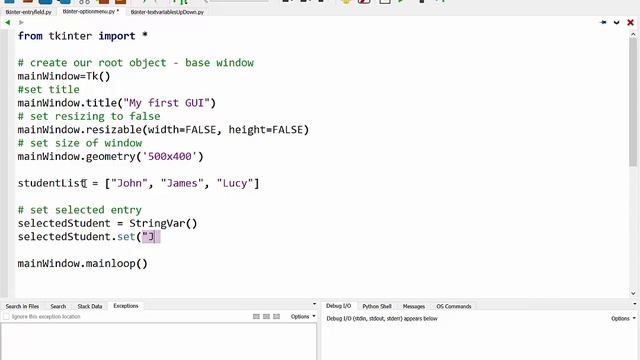The width and height of the screenshot is (640, 360).
Task: Open Options menu in Exceptions panel
Action: 302,316
